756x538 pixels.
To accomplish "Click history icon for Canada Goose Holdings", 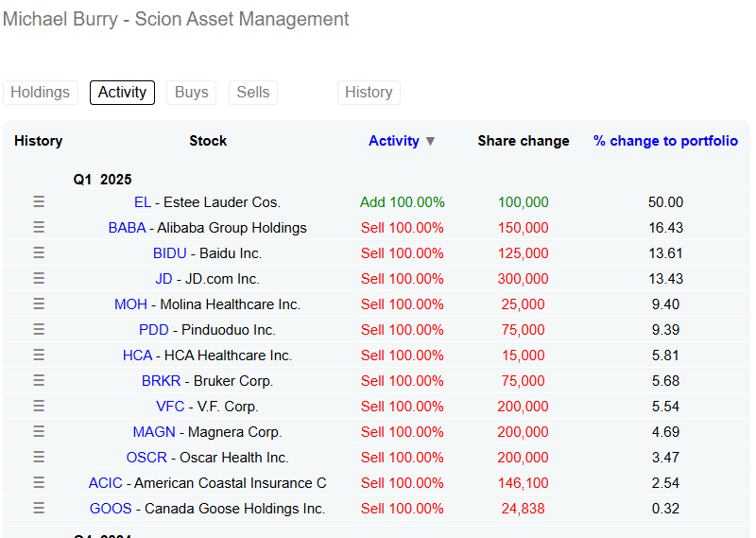I will click(39, 508).
